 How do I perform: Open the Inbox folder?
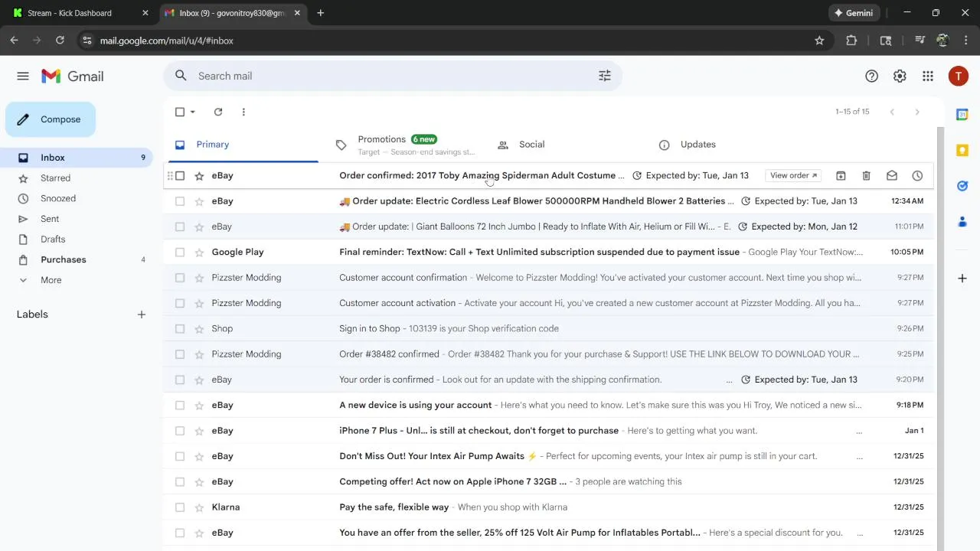[77, 158]
